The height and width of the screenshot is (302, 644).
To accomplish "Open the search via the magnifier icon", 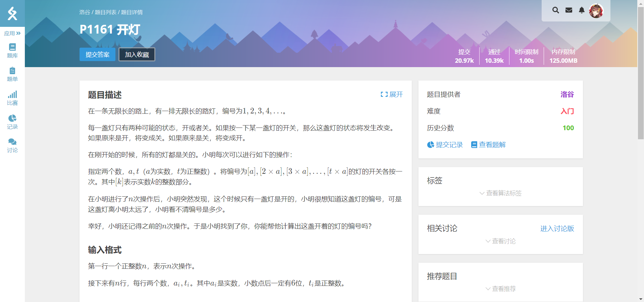I will [555, 10].
